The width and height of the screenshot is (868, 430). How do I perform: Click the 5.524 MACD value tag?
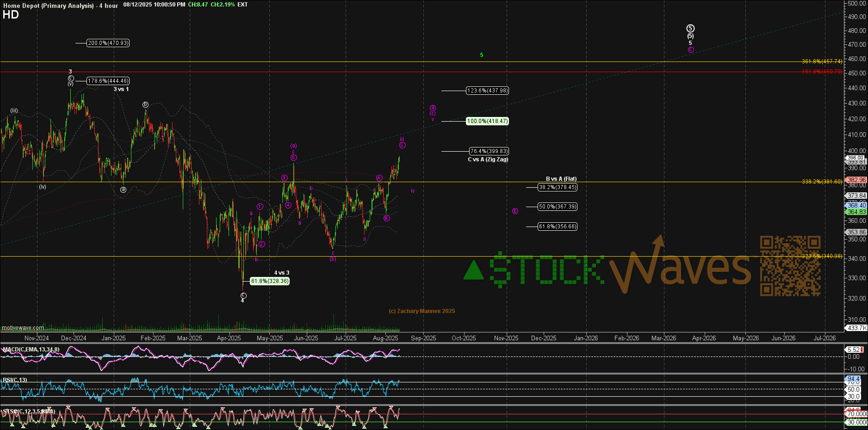854,350
